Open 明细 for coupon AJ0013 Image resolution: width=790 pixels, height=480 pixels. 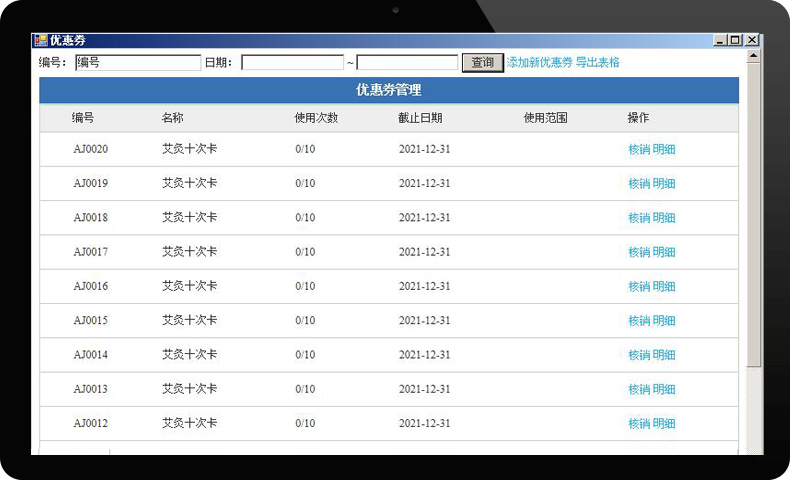point(664,389)
